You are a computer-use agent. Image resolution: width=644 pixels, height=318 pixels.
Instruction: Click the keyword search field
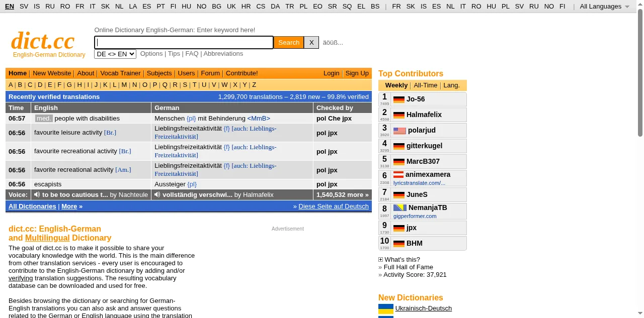184,43
